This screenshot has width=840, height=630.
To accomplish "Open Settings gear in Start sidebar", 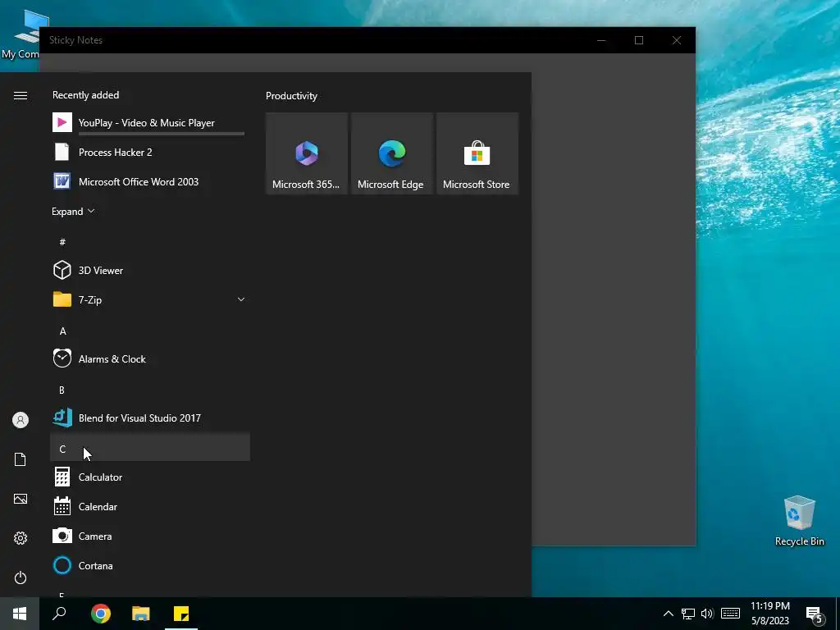I will tap(21, 538).
